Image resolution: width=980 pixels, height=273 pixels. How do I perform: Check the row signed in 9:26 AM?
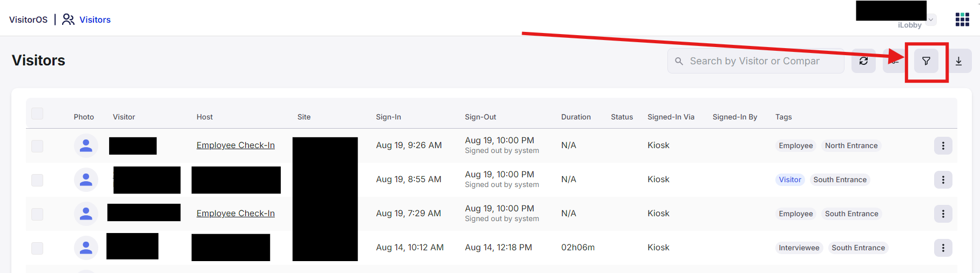pyautogui.click(x=37, y=146)
